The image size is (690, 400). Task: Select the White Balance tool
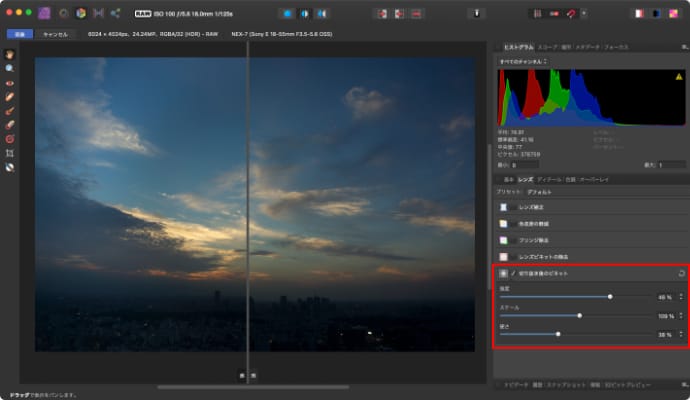tap(9, 167)
